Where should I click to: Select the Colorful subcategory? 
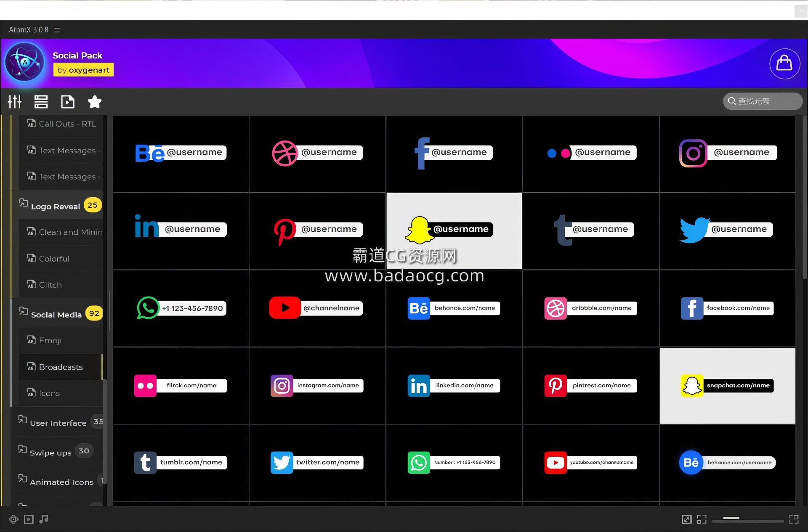[x=61, y=259]
